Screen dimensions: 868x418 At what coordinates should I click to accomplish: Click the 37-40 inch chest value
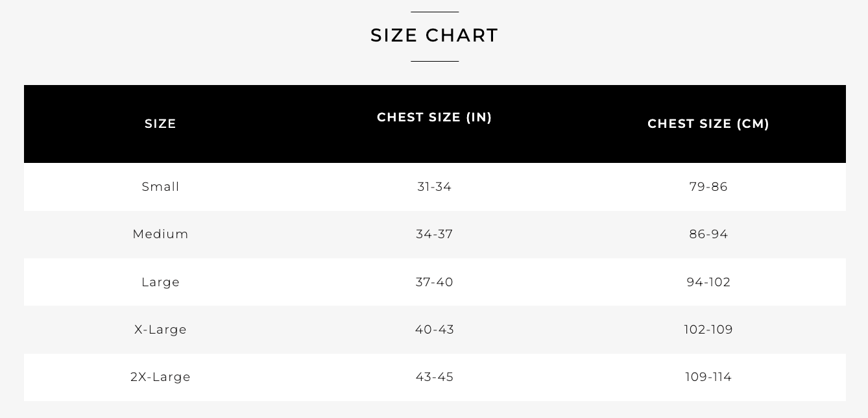[434, 282]
